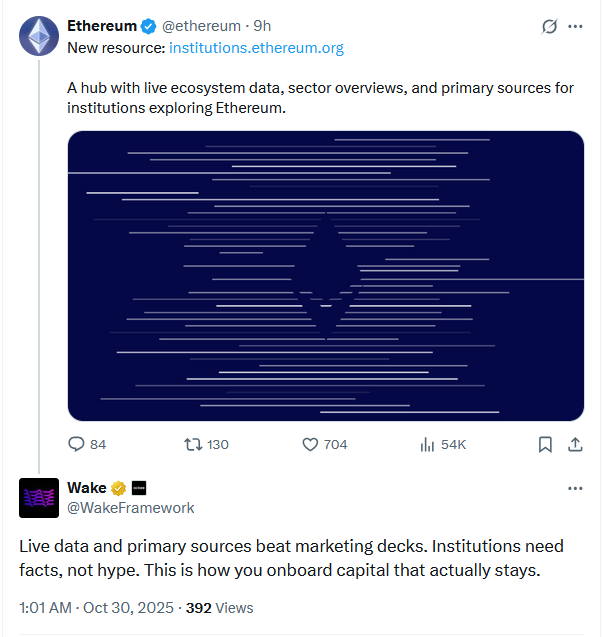Bookmark the Ethereum tweet
Image resolution: width=602 pixels, height=637 pixels.
point(545,444)
